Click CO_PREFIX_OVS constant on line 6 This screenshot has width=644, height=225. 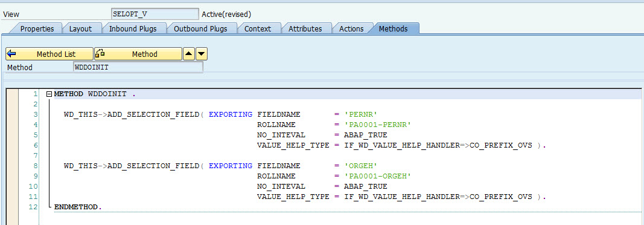point(501,145)
